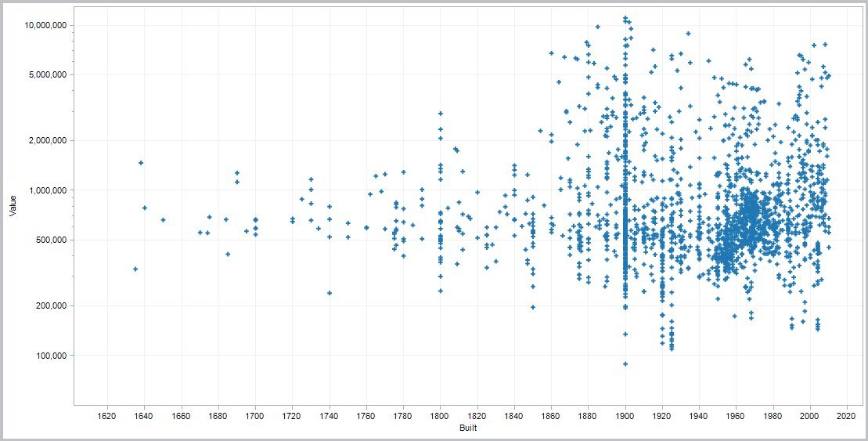This screenshot has width=868, height=441.
Task: Click the 1640 x-axis tick label
Action: tap(144, 415)
